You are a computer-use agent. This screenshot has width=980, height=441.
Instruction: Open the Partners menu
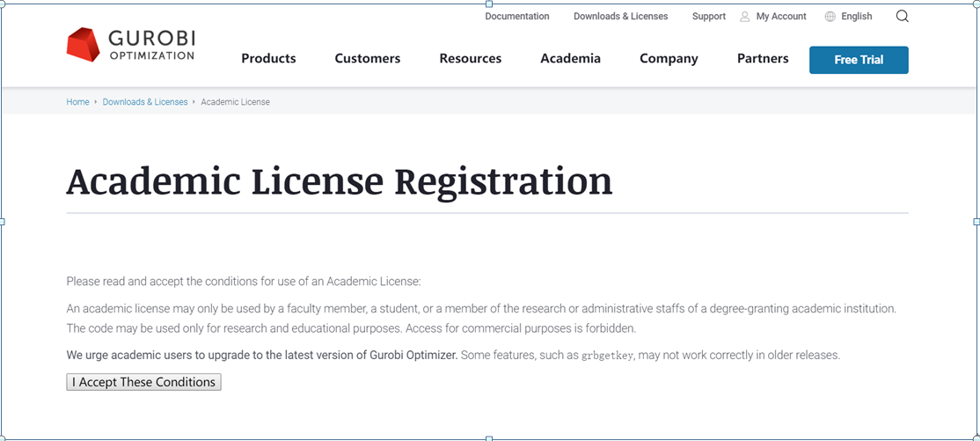pos(763,59)
